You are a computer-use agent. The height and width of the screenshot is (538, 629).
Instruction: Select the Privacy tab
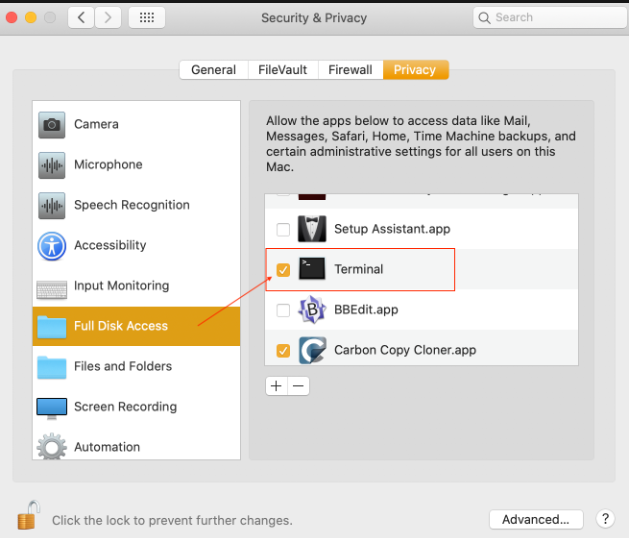[x=415, y=70]
